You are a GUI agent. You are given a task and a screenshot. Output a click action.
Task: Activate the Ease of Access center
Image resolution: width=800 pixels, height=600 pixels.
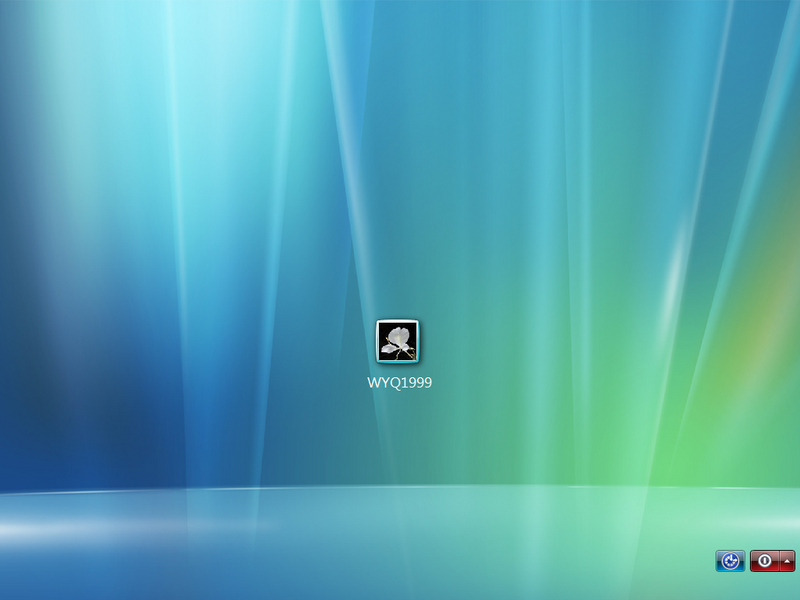(730, 561)
